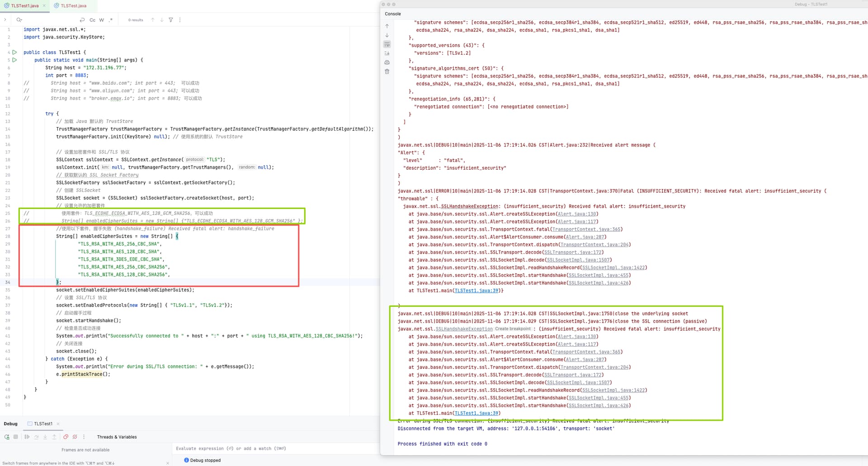Click View Breakpoints red circles icon
Image resolution: width=868 pixels, height=466 pixels.
pos(66,437)
